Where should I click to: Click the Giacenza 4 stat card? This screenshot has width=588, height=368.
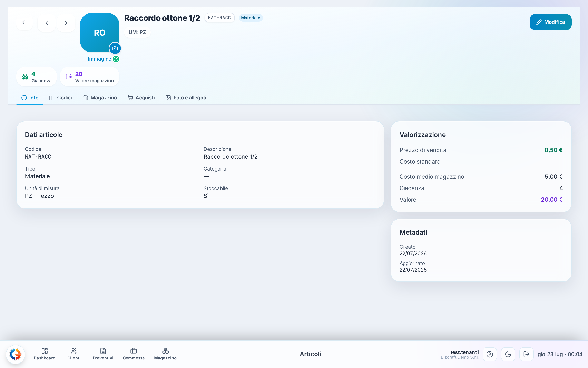point(37,77)
